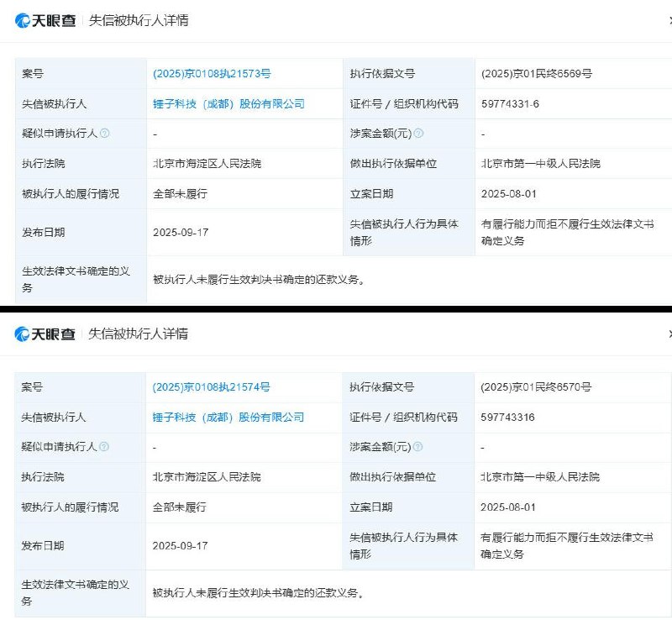Click the 立案日期 label in the top table

[x=371, y=194]
